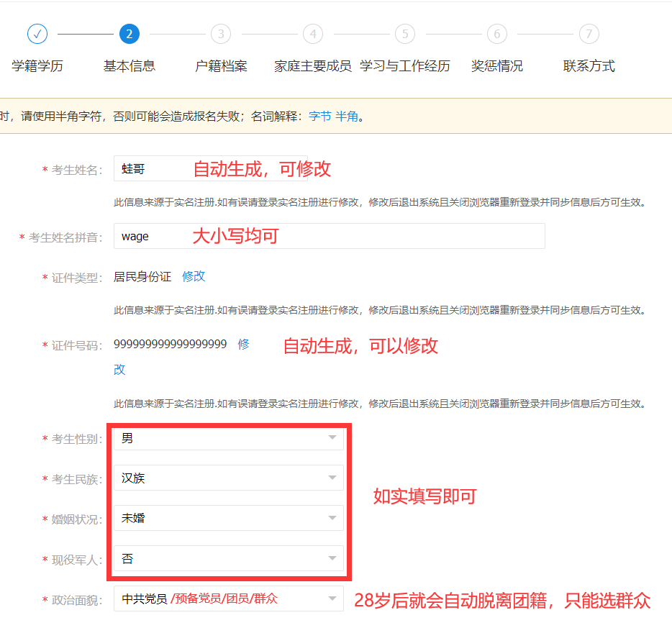Click the 修改 link beside 证件号码

tap(242, 345)
